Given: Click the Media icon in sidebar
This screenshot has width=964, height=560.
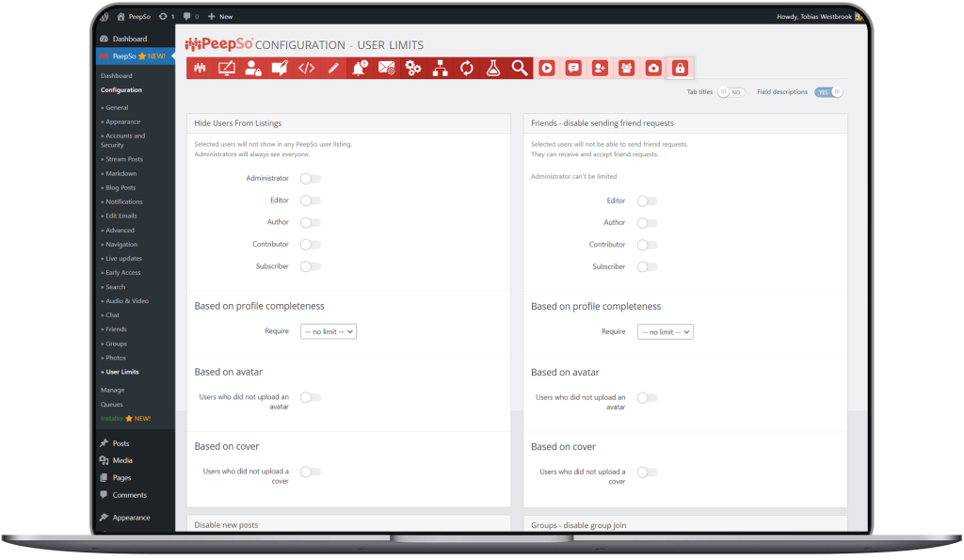Looking at the screenshot, I should (x=104, y=461).
